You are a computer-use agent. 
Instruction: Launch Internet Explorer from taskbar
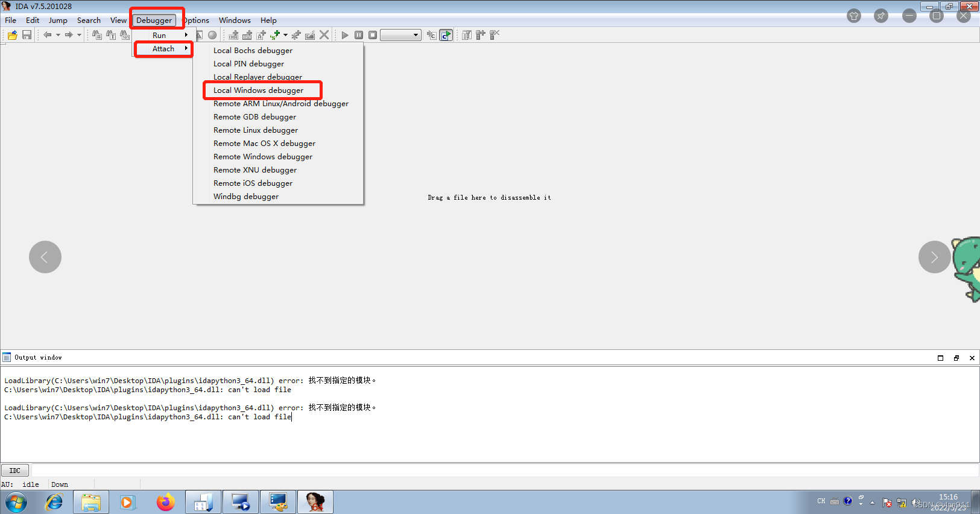[54, 502]
